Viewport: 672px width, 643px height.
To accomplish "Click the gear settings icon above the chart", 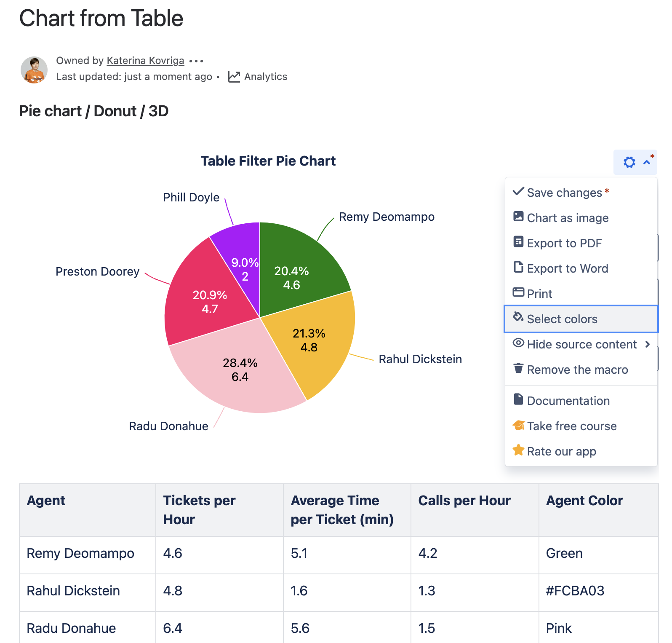I will pyautogui.click(x=629, y=162).
